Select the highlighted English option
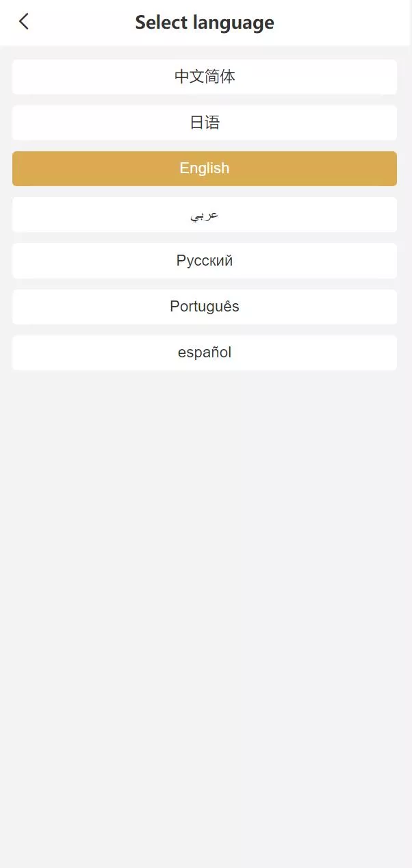This screenshot has height=868, width=412. (205, 168)
